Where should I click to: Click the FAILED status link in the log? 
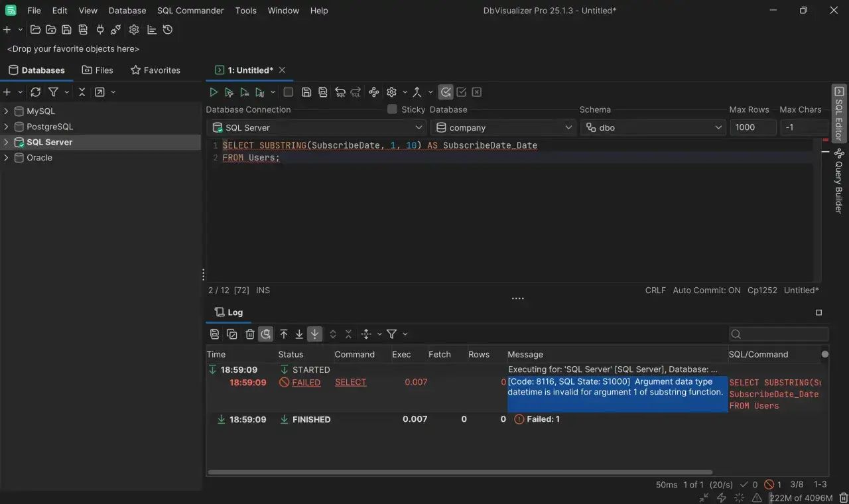point(306,383)
